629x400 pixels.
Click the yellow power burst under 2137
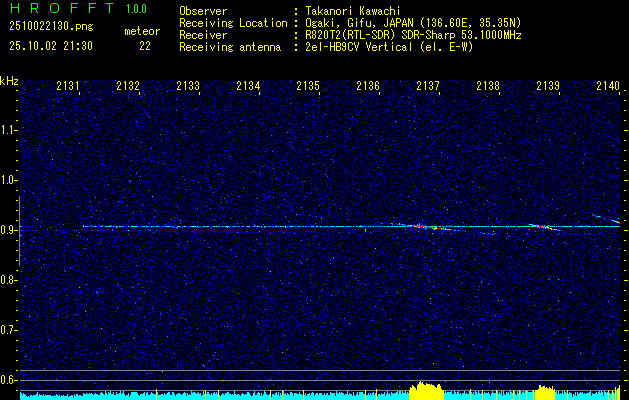426,391
